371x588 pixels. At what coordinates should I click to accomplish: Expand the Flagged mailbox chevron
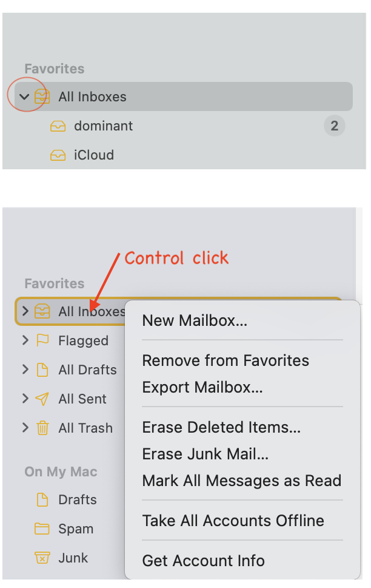pyautogui.click(x=25, y=340)
